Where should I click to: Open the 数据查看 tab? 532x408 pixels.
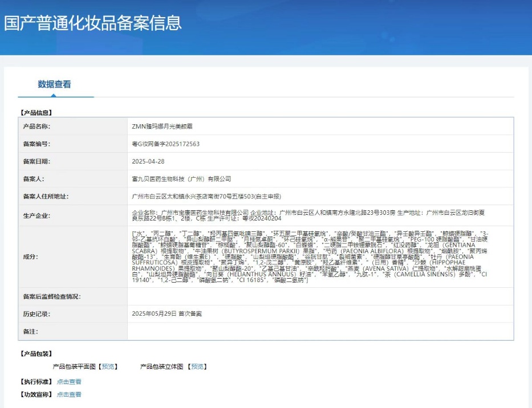point(55,84)
